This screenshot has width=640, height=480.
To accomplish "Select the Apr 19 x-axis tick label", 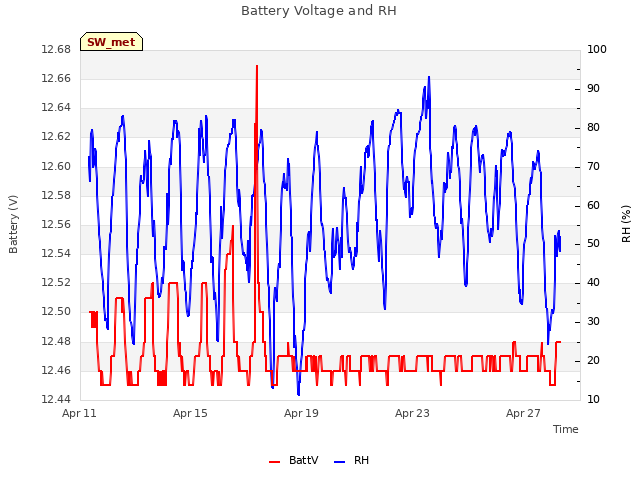I will pos(301,413).
